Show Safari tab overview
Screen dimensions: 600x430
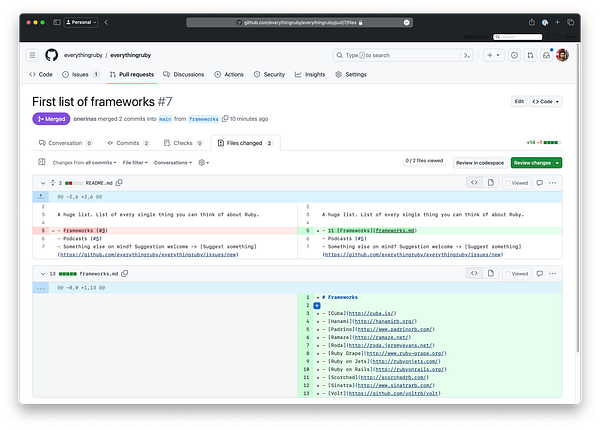(x=571, y=22)
